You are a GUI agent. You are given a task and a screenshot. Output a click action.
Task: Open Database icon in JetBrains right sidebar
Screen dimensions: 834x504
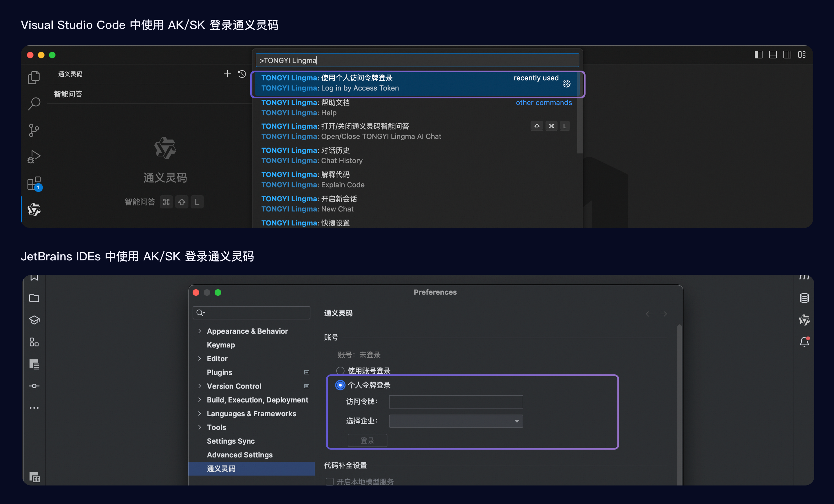(x=804, y=298)
